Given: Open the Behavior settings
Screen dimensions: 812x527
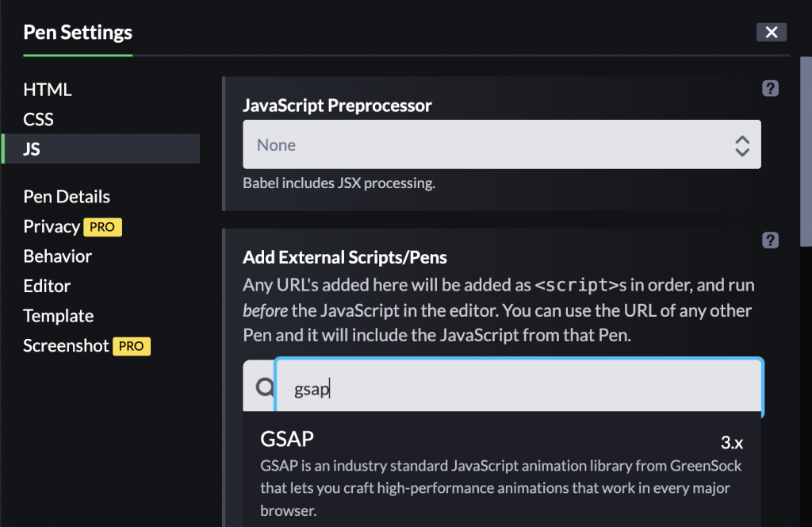Looking at the screenshot, I should (58, 256).
